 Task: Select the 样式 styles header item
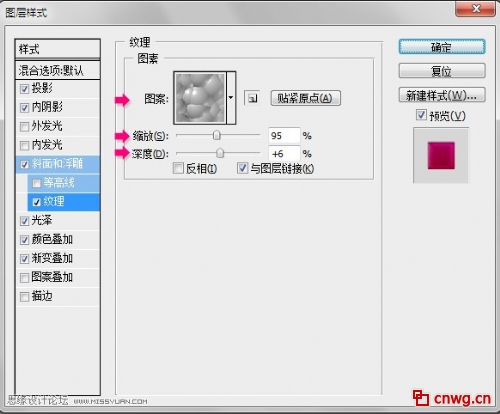[58, 49]
